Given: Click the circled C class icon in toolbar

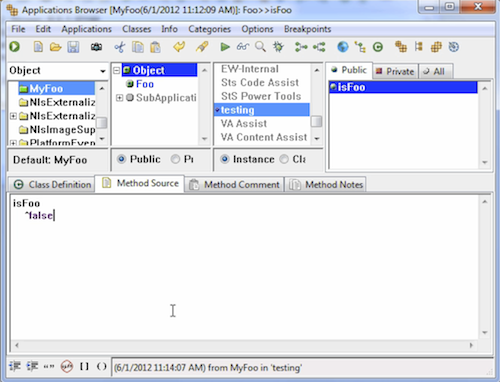Looking at the screenshot, I should [378, 47].
